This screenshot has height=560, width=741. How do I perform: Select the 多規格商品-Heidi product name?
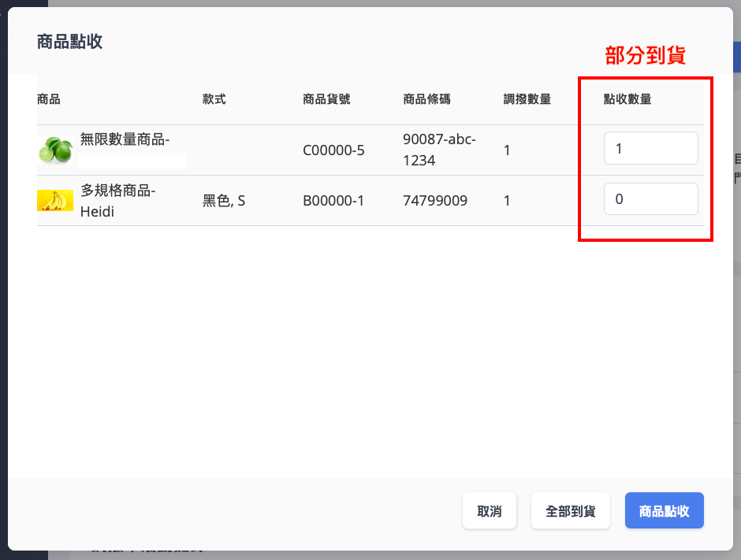[x=117, y=201]
